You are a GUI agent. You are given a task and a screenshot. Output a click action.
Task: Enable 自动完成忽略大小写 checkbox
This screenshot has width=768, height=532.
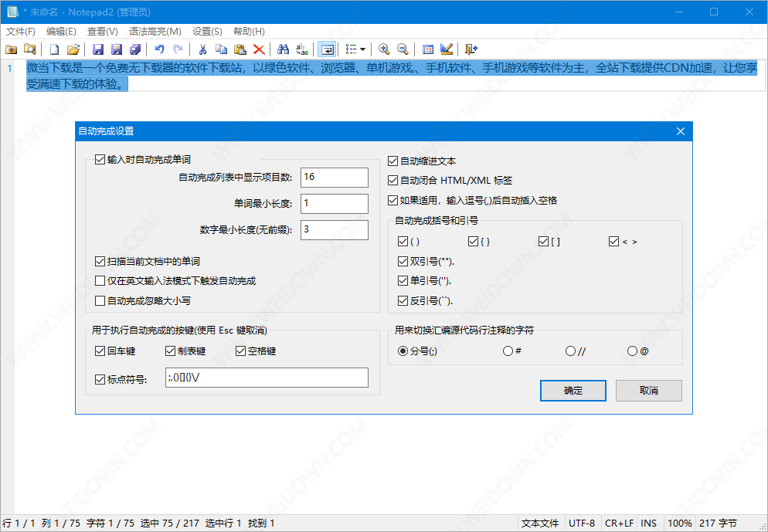pyautogui.click(x=100, y=300)
